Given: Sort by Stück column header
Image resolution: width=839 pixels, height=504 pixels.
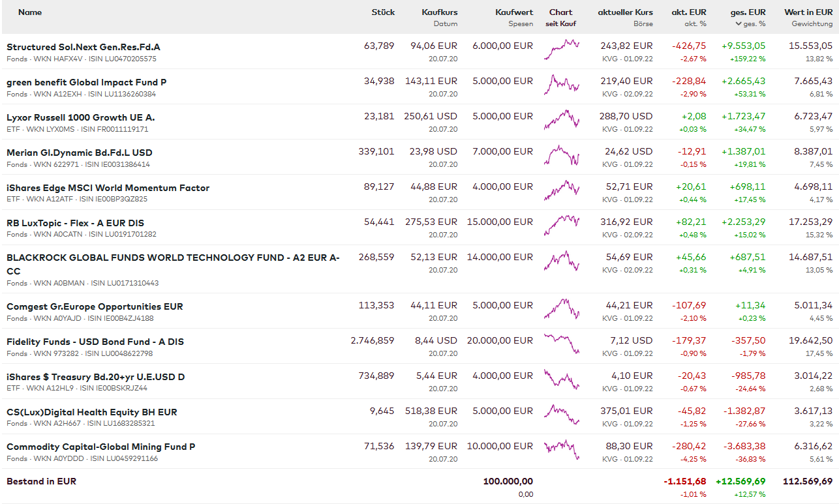Looking at the screenshot, I should pos(383,12).
